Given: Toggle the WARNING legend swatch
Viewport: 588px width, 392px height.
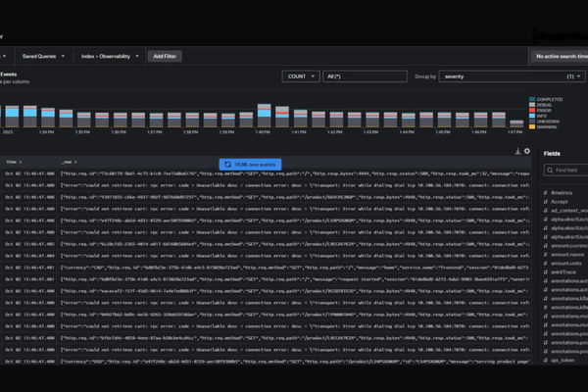Looking at the screenshot, I should [x=532, y=126].
